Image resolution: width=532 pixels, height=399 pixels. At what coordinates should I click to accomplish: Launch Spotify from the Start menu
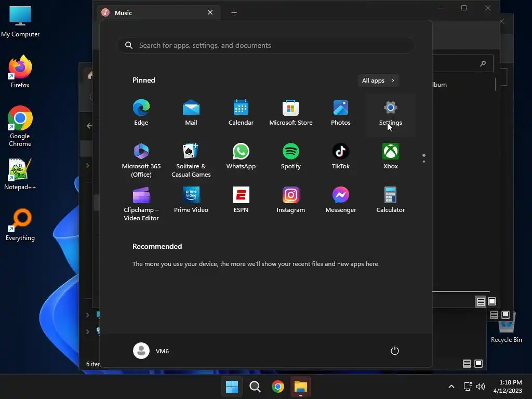291,157
